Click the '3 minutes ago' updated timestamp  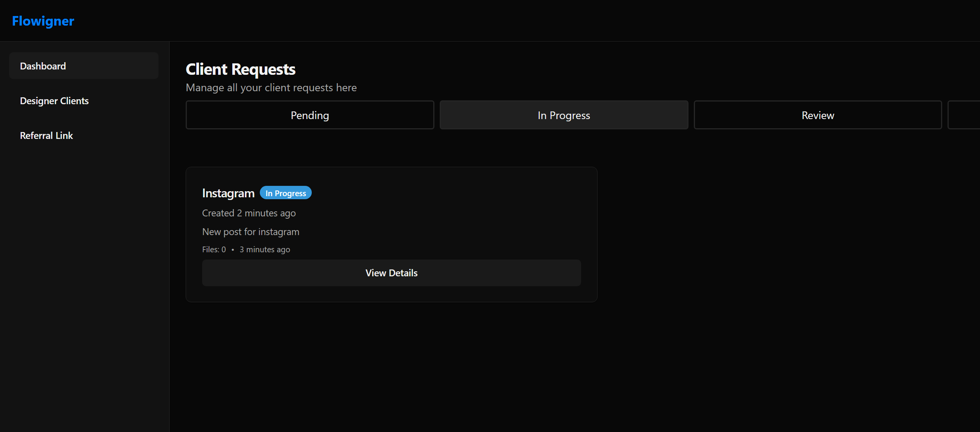(265, 249)
